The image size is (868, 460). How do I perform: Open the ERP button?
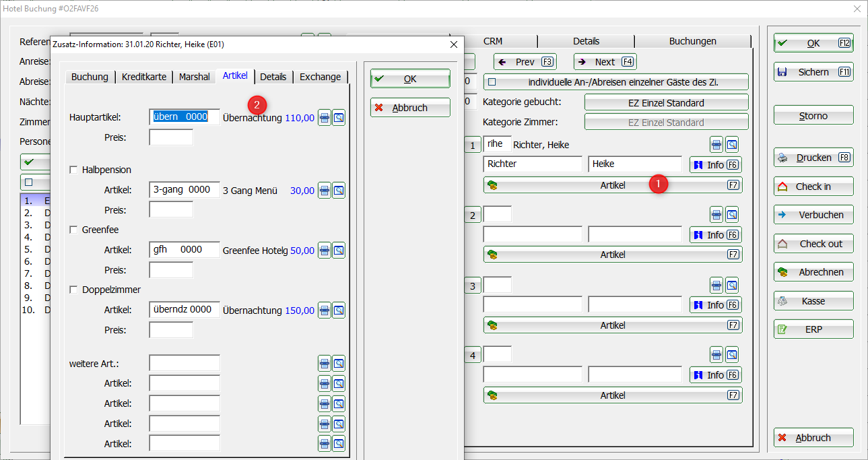pyautogui.click(x=813, y=329)
